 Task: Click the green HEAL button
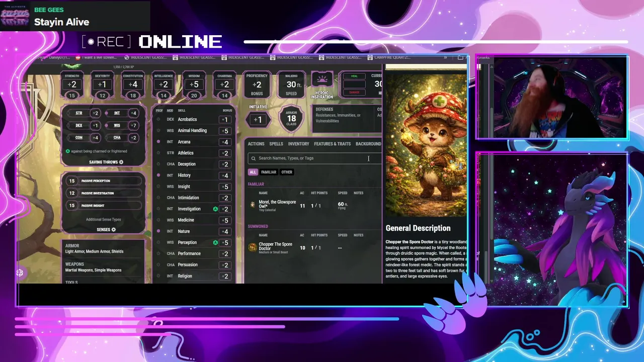[x=354, y=76]
